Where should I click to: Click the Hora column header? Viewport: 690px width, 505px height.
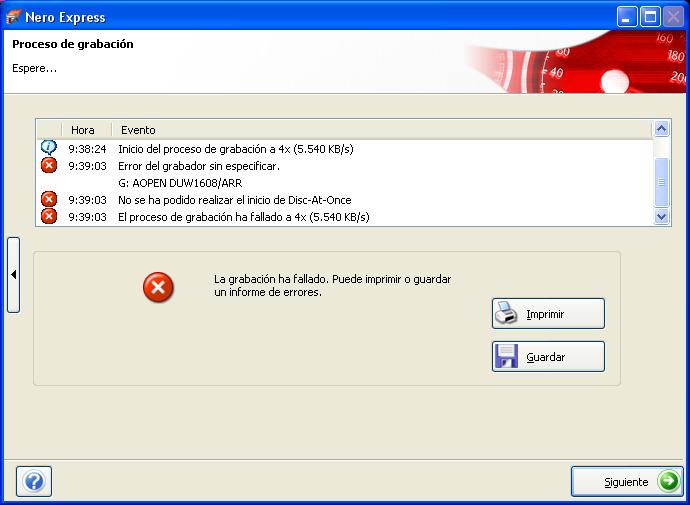tap(83, 130)
